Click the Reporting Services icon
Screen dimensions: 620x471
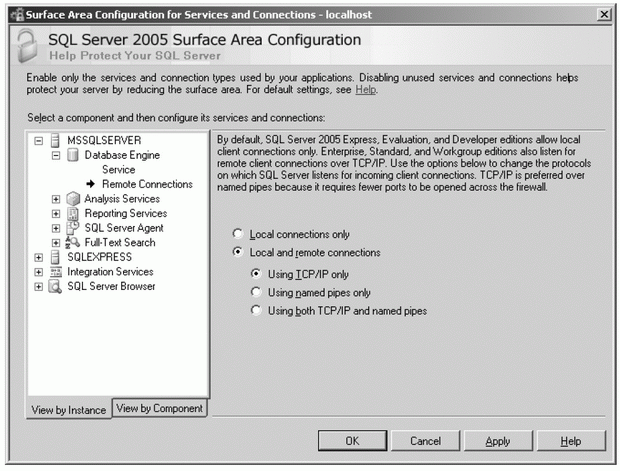click(x=72, y=213)
